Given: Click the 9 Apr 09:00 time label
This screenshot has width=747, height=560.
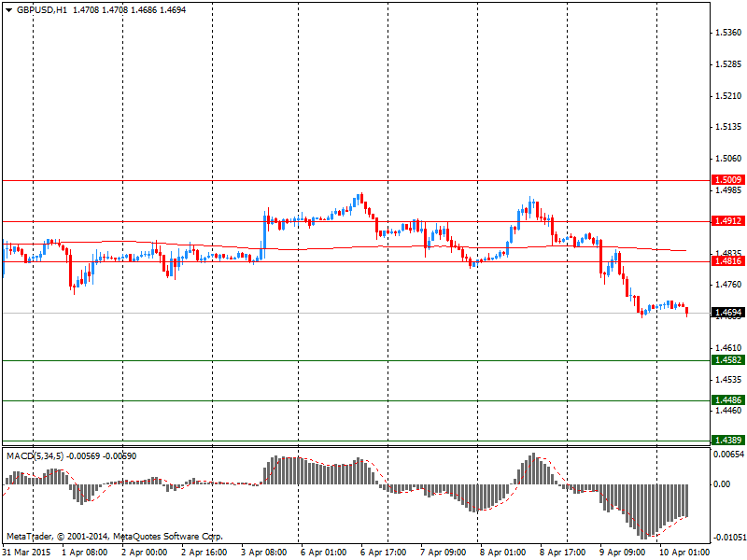Looking at the screenshot, I should click(x=622, y=553).
